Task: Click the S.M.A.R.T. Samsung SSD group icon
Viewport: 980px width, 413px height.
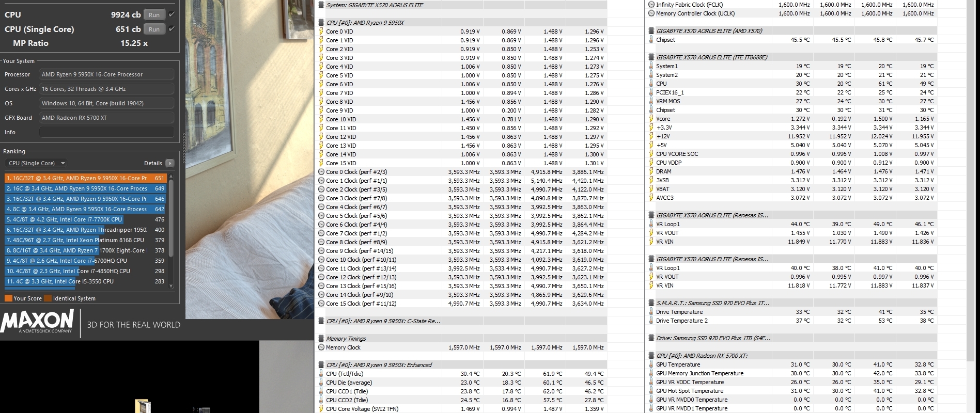Action: 651,303
